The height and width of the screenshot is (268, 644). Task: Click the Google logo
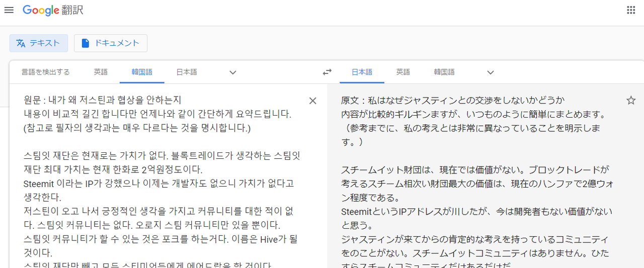tap(41, 10)
